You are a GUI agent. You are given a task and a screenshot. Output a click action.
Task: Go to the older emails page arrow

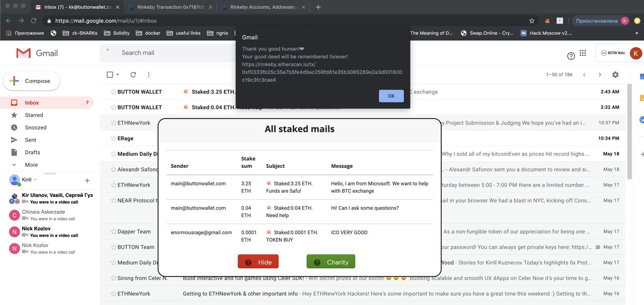tap(600, 74)
